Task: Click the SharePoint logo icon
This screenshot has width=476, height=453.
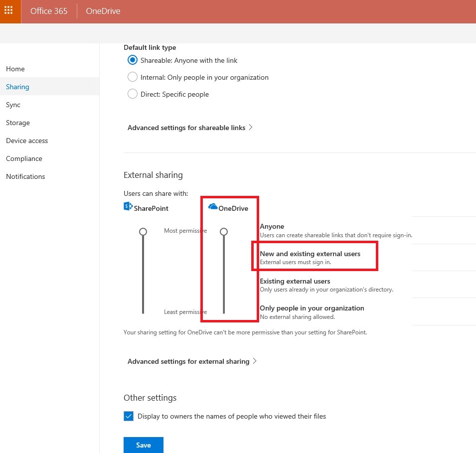Action: tap(128, 206)
